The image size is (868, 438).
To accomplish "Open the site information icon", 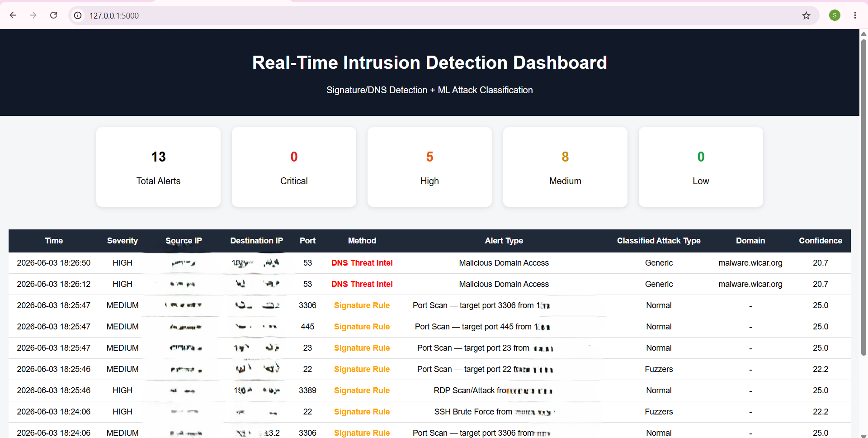I will point(78,15).
